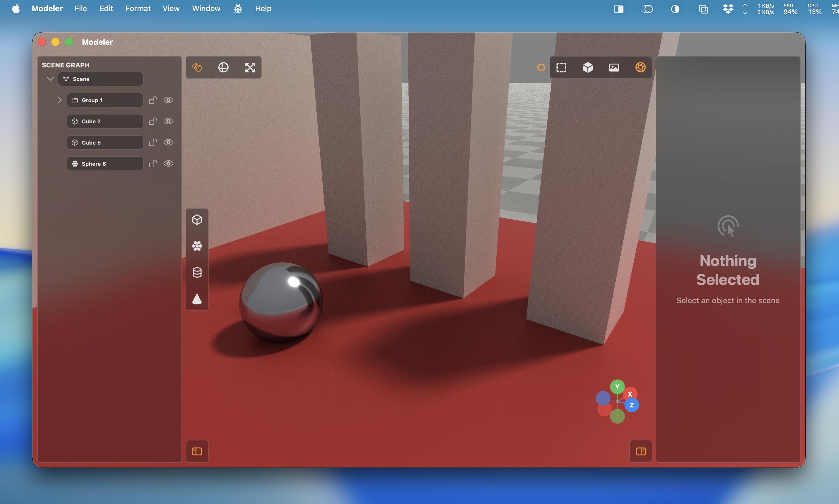Add a sphere primitive from the shape toolbar
The width and height of the screenshot is (839, 504).
pos(197,246)
